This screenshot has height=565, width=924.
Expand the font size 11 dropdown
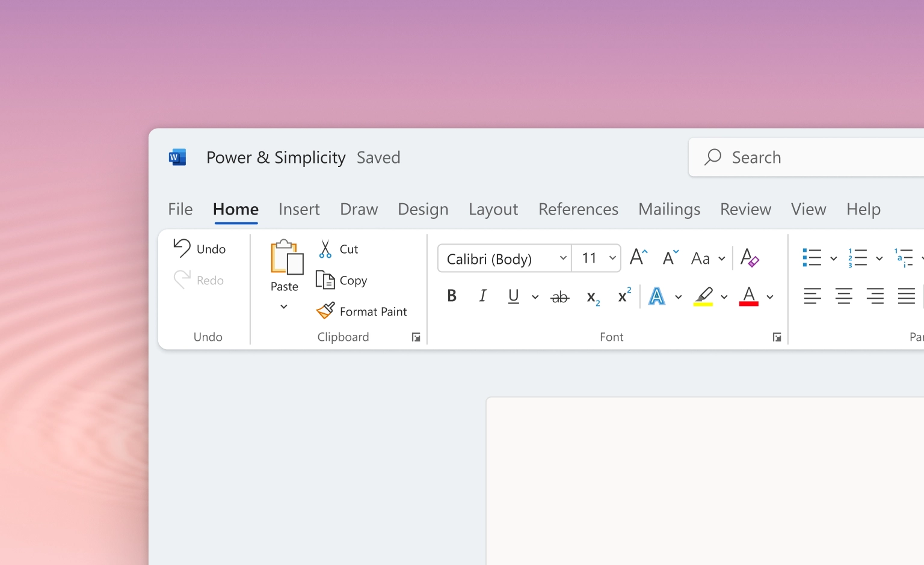click(x=612, y=258)
